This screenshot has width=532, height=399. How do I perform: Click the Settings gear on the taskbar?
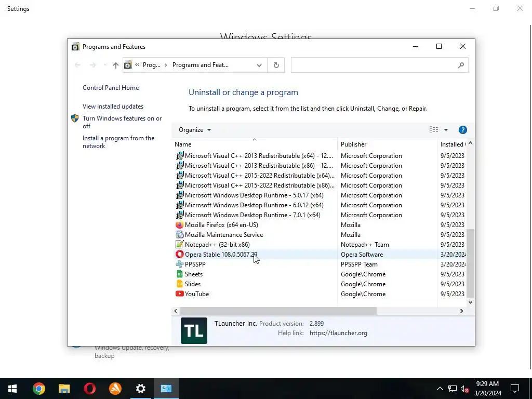click(140, 389)
